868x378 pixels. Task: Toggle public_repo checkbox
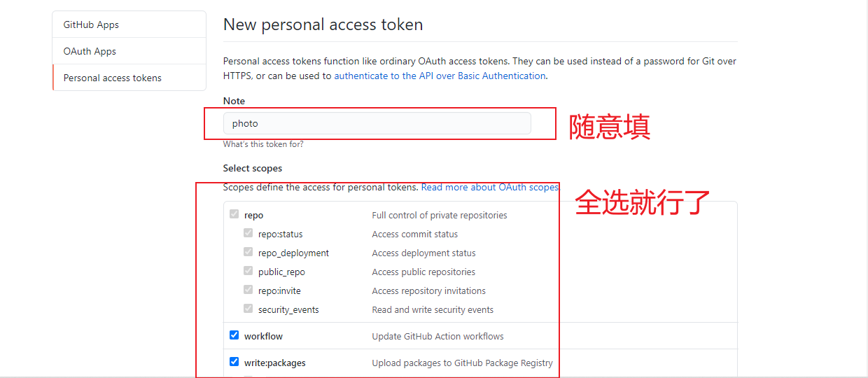(x=248, y=271)
